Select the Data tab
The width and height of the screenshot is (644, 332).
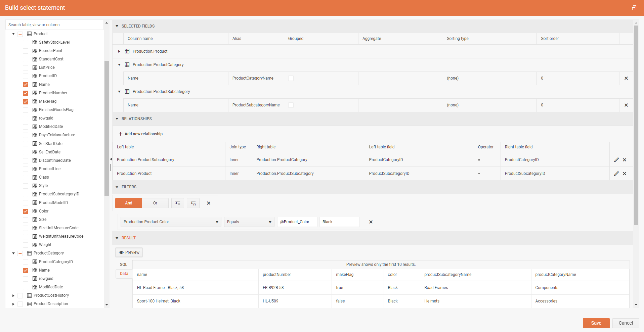123,274
